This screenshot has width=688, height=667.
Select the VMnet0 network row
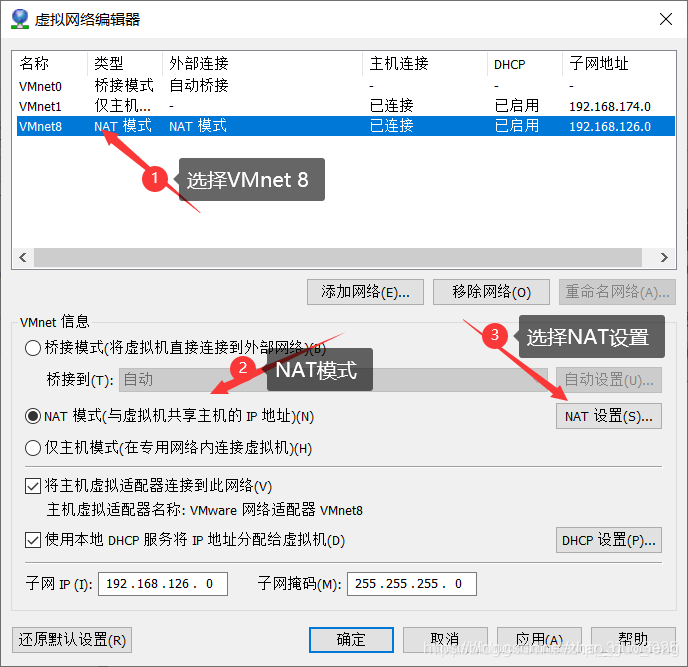pyautogui.click(x=345, y=86)
